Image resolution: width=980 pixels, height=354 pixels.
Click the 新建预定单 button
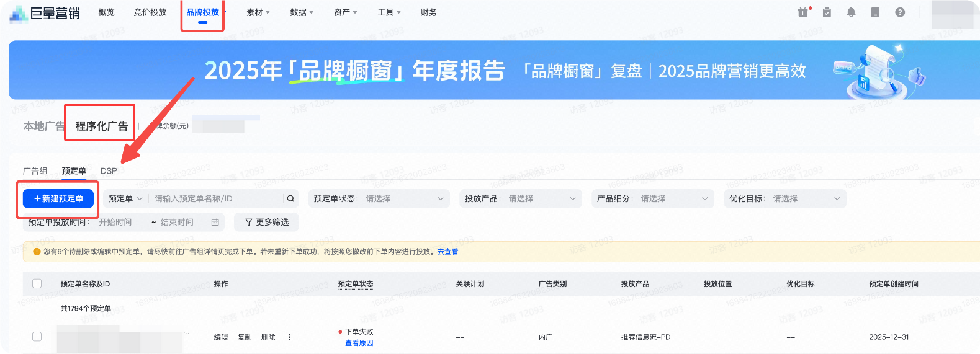point(58,198)
